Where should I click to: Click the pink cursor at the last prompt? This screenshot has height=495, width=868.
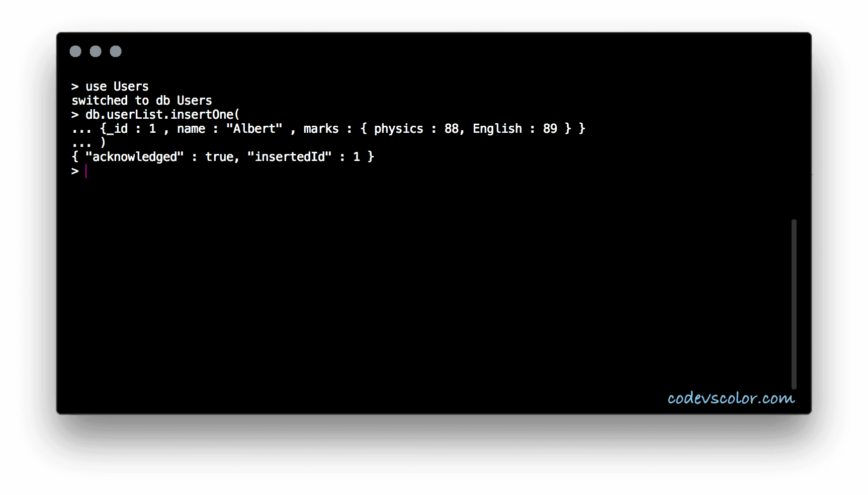86,172
